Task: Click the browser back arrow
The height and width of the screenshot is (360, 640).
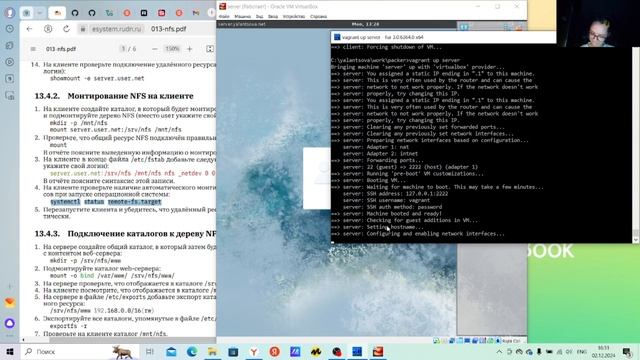Action: coord(29,29)
